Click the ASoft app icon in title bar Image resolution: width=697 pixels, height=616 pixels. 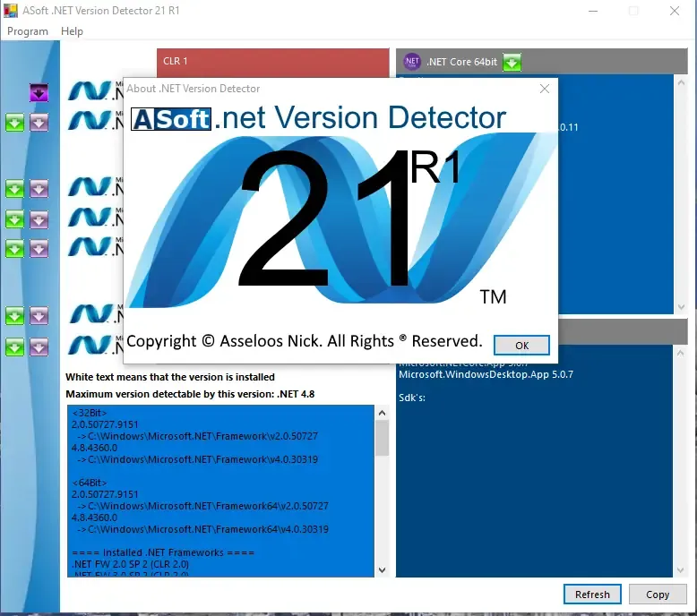coord(11,10)
